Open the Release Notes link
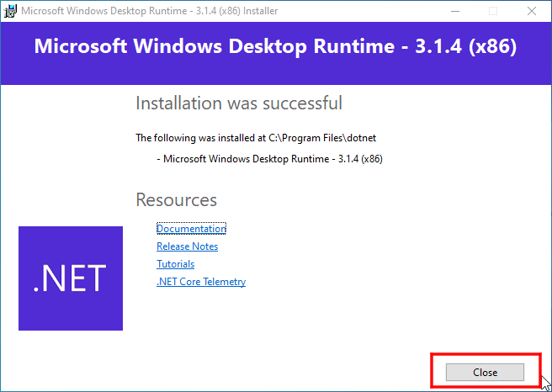This screenshot has height=392, width=552. click(187, 246)
